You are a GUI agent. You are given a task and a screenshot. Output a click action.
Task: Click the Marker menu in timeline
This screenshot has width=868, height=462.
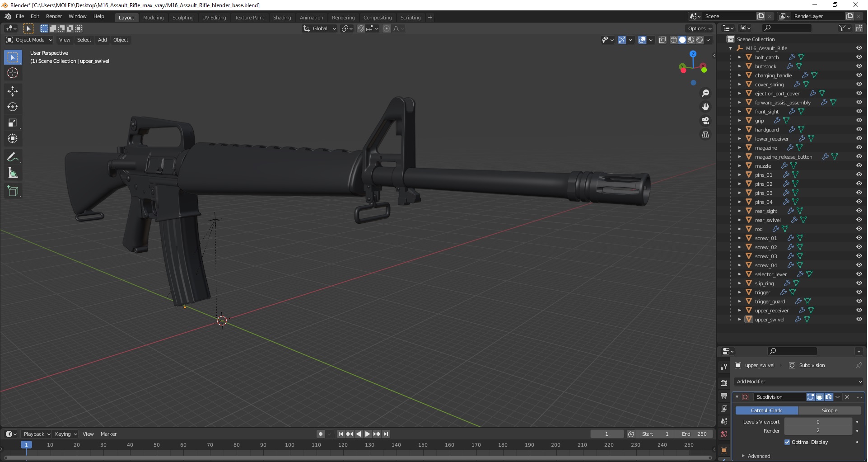click(108, 434)
